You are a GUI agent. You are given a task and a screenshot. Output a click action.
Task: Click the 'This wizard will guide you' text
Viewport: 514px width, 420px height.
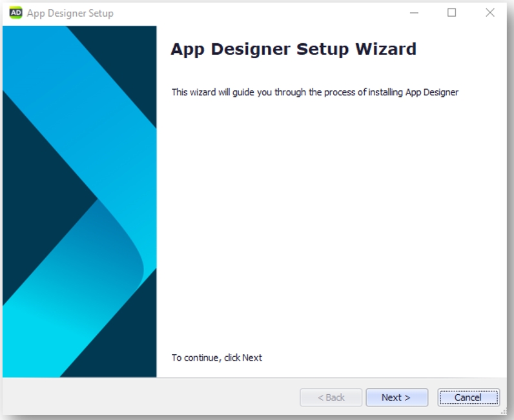pyautogui.click(x=314, y=92)
